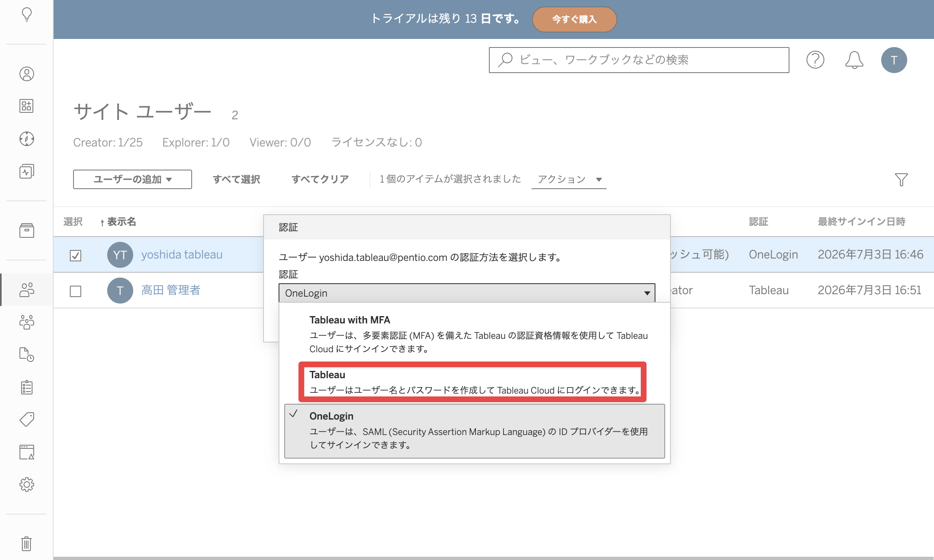Choose the OneLogin SAML option
Image resolution: width=934 pixels, height=560 pixels.
click(x=474, y=431)
